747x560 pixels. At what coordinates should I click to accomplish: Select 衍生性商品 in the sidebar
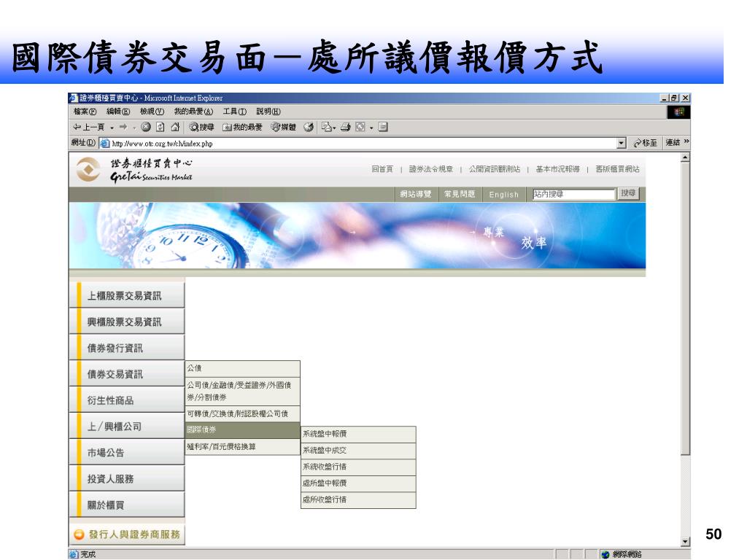[x=127, y=400]
